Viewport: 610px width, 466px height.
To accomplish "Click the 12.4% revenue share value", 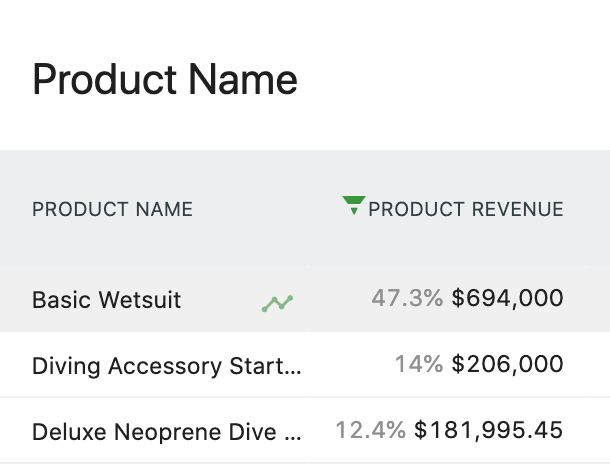I will [370, 430].
